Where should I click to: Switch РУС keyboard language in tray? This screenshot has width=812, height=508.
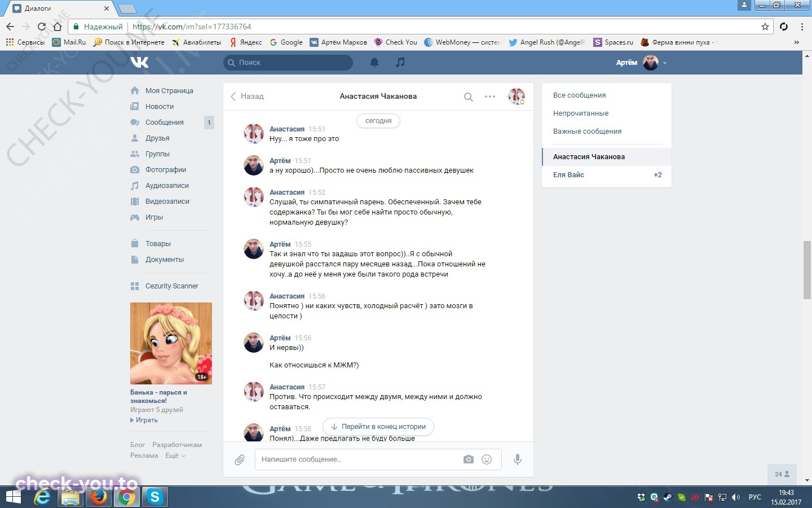[754, 497]
